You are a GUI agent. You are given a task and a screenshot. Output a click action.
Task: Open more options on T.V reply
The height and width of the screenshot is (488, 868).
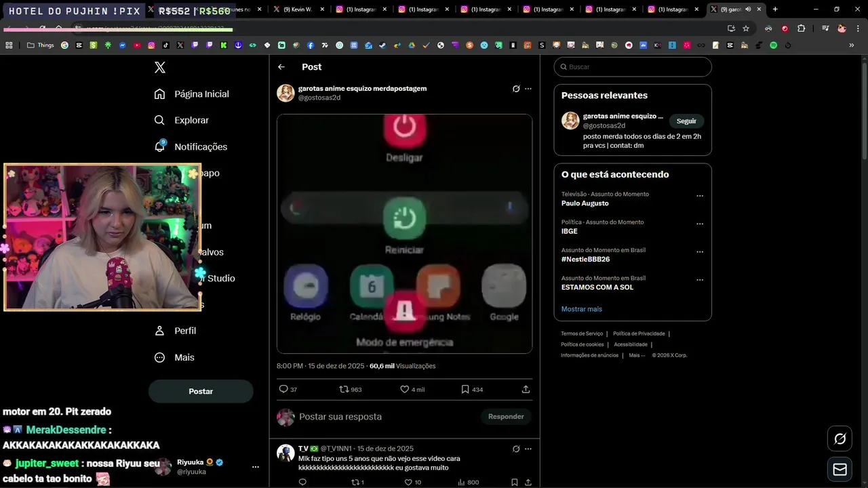528,449
